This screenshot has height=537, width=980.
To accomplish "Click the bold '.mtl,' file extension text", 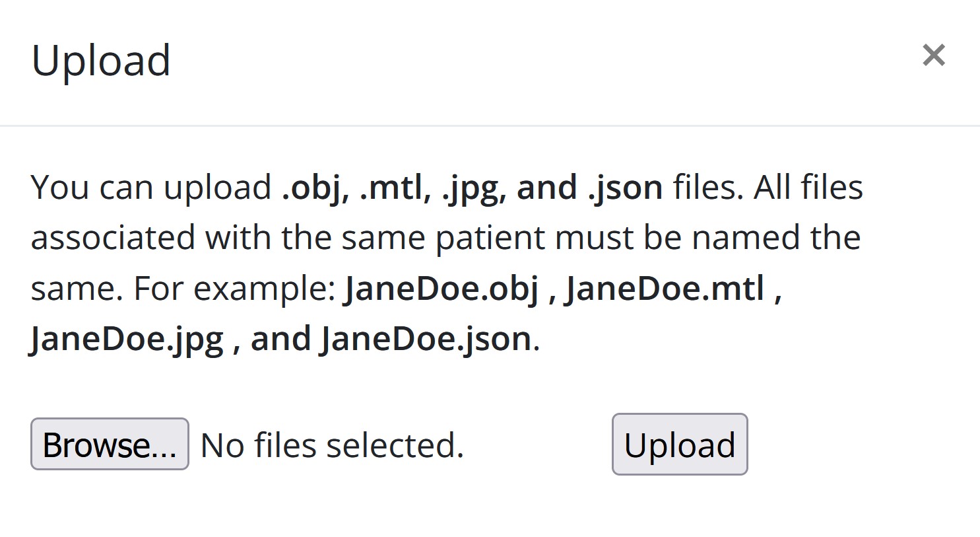I will pyautogui.click(x=395, y=188).
